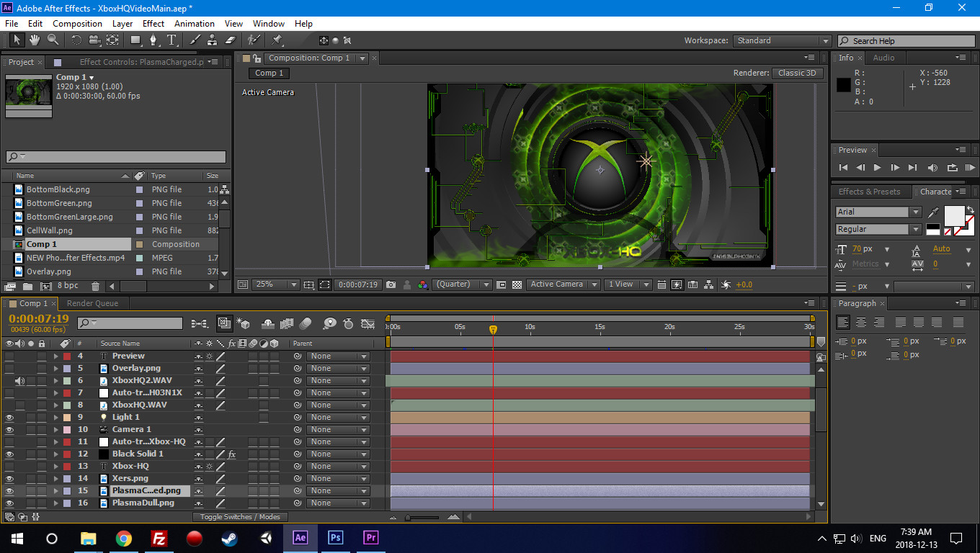
Task: Toggle transparency grid checkerboard icon
Action: tap(517, 284)
